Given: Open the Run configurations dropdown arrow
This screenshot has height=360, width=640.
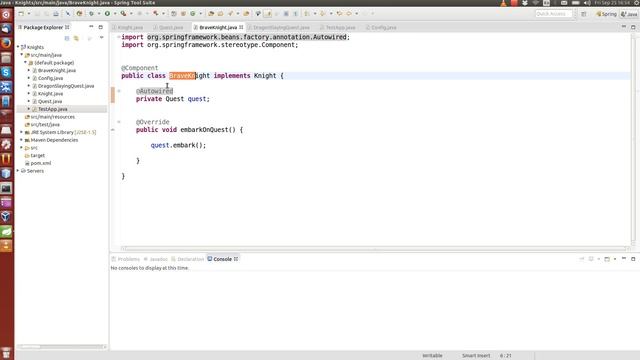Looking at the screenshot, I should pyautogui.click(x=115, y=13).
